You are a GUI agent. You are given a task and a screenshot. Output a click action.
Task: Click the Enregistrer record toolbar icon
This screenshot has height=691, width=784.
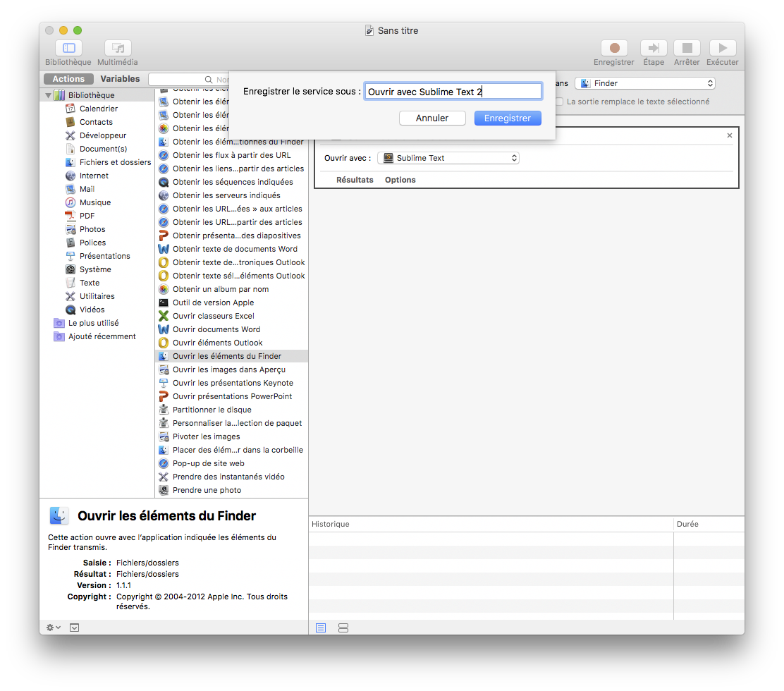pos(614,48)
